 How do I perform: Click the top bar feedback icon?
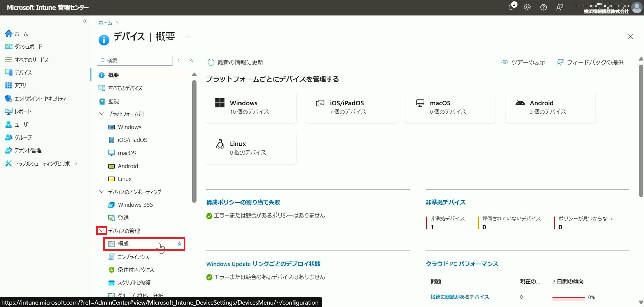560,7
